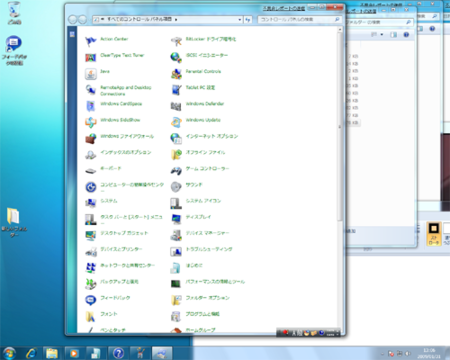Open Windows Defender icon
Image resolution: width=450 pixels, height=360 pixels.
click(176, 106)
